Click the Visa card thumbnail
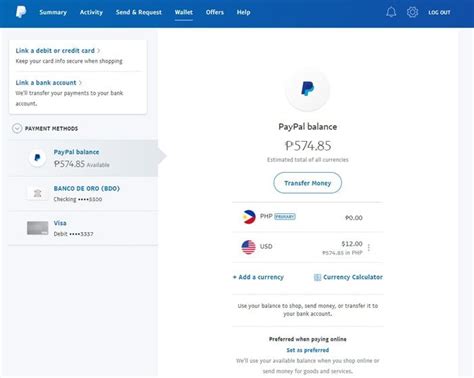474x378 pixels. click(37, 228)
